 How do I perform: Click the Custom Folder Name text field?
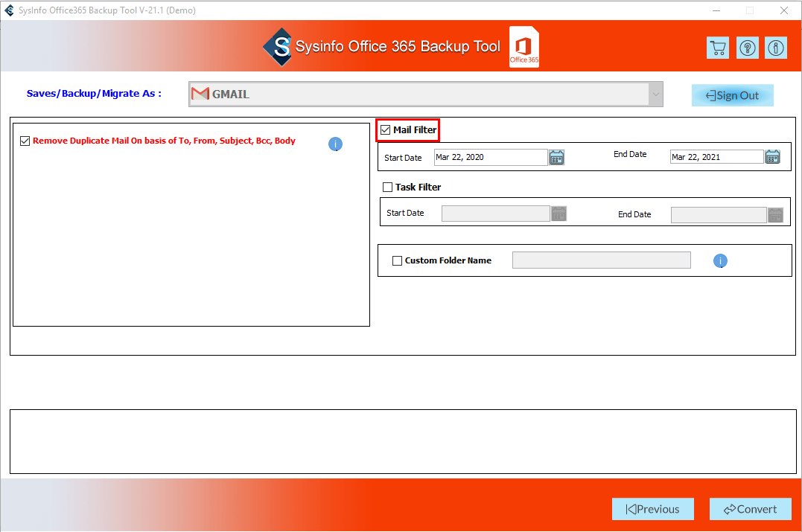tap(602, 260)
